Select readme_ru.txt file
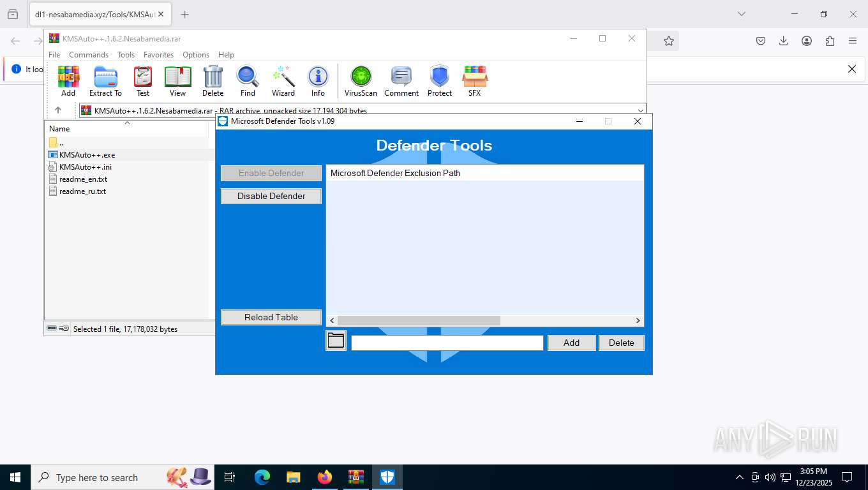 83,191
